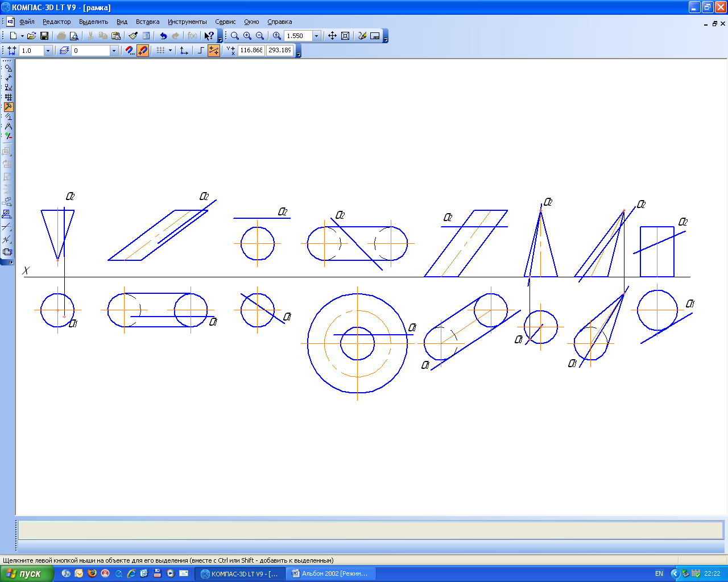Image resolution: width=728 pixels, height=582 pixels.
Task: Open the layer manager icon
Action: pos(64,51)
